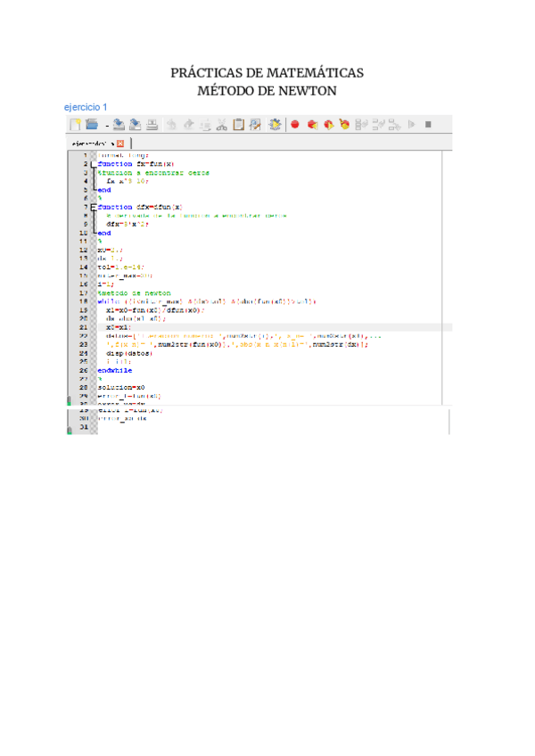This screenshot has height=756, width=535.
Task: Click line number 21 in editor margin
Action: (x=82, y=327)
